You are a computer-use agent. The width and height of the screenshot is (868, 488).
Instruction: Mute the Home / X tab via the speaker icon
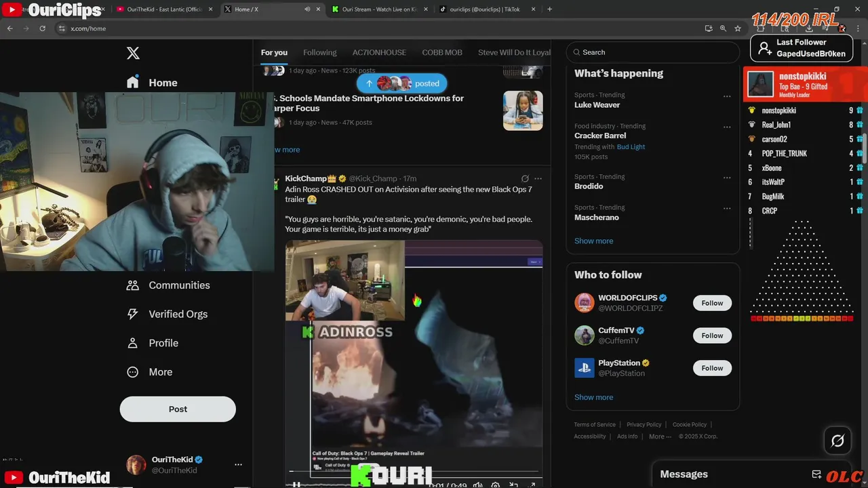click(307, 9)
